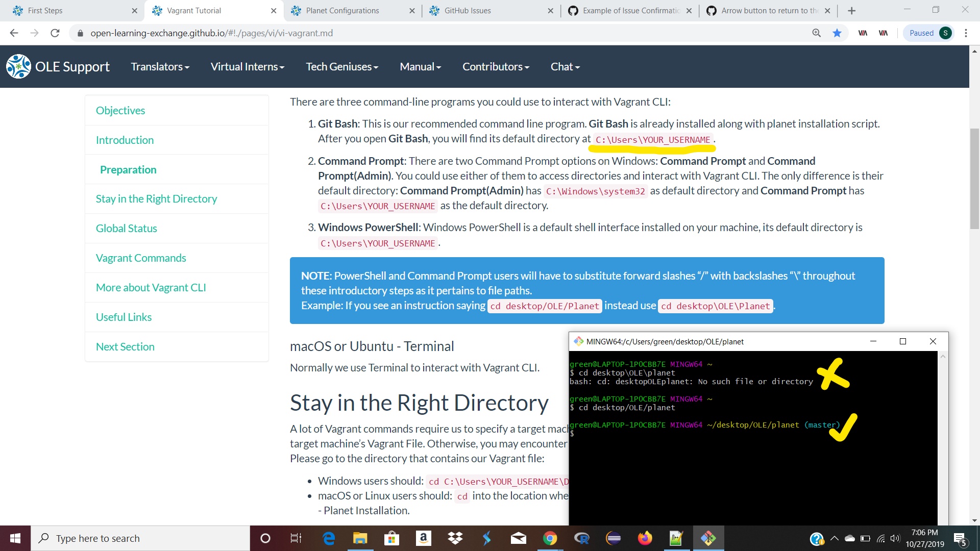This screenshot has height=551, width=980.
Task: Open Cortana circle icon on taskbar
Action: [265, 538]
